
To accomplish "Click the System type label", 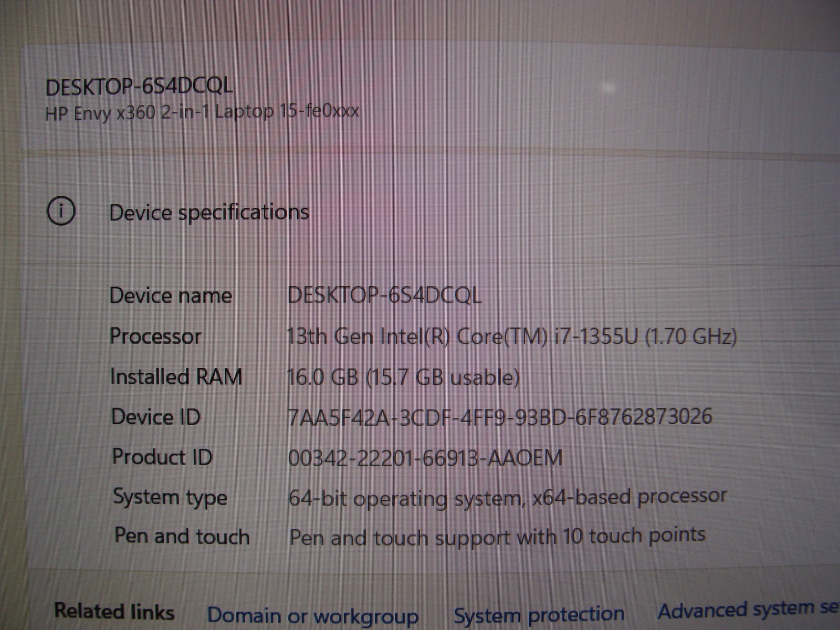I will click(x=170, y=498).
